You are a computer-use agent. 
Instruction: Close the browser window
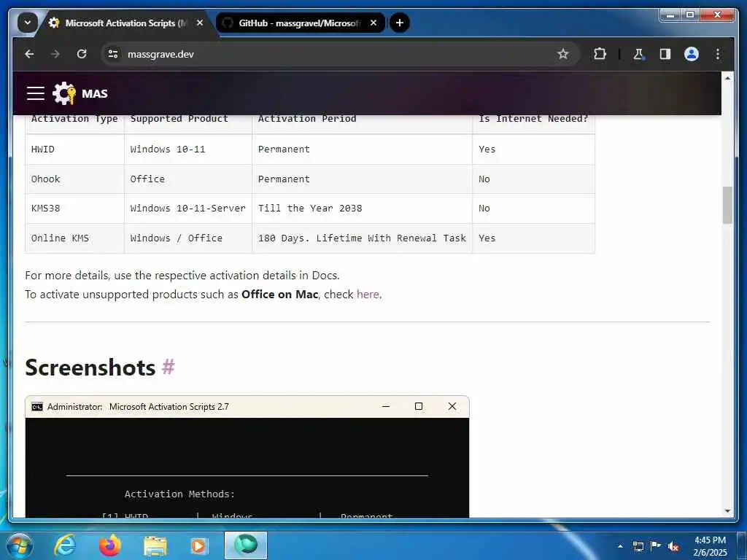pyautogui.click(x=717, y=15)
